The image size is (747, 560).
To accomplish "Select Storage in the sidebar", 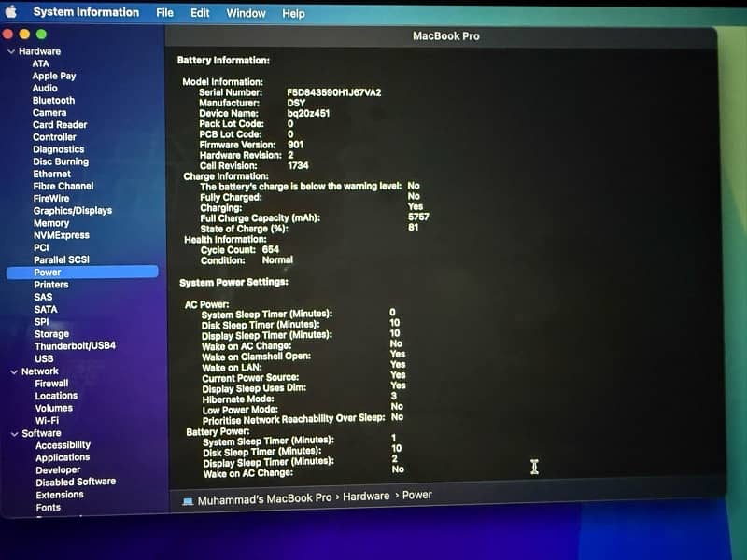I will click(52, 334).
